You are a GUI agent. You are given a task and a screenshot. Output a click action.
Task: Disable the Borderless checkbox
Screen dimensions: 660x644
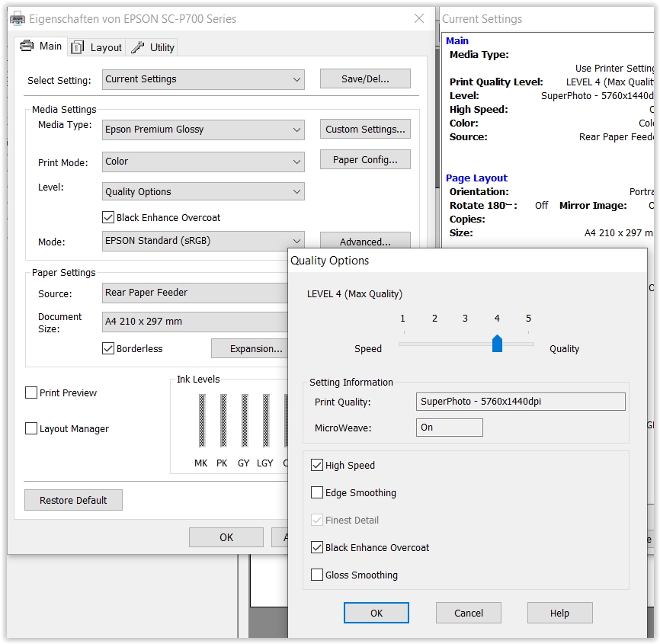pos(108,348)
